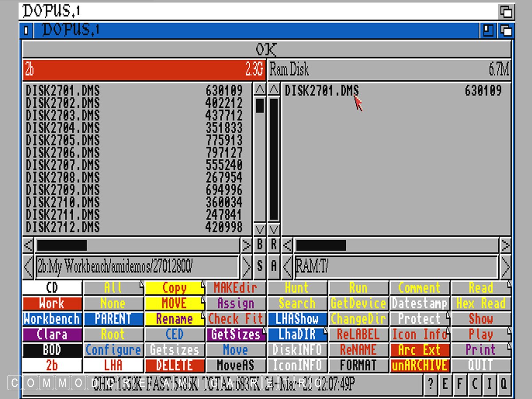This screenshot has height=399, width=532.
Task: Click the left lister's horizontal slider bar
Action: coord(62,245)
